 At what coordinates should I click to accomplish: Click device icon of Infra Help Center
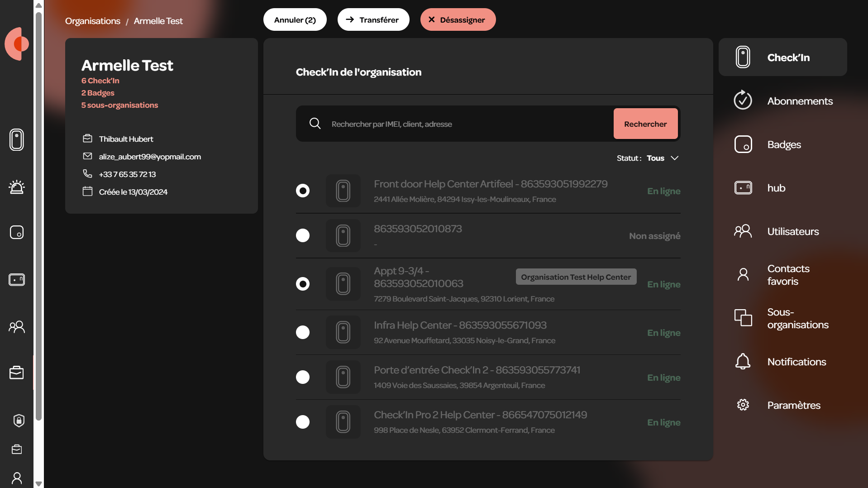tap(343, 332)
